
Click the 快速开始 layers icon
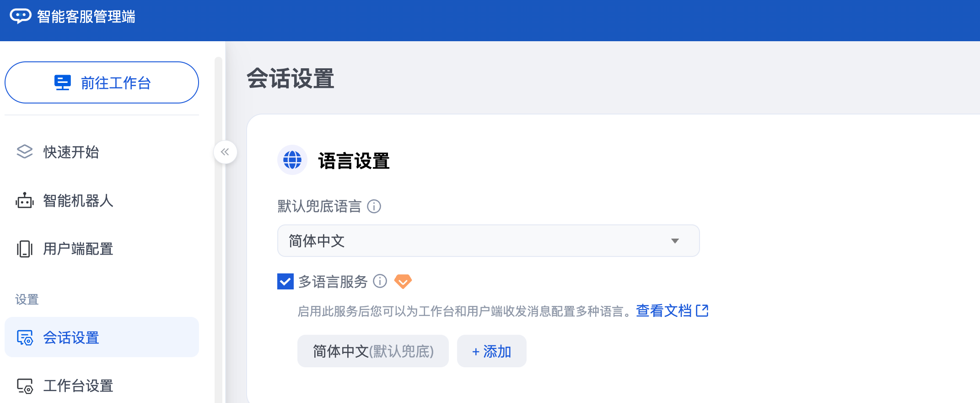(x=25, y=152)
